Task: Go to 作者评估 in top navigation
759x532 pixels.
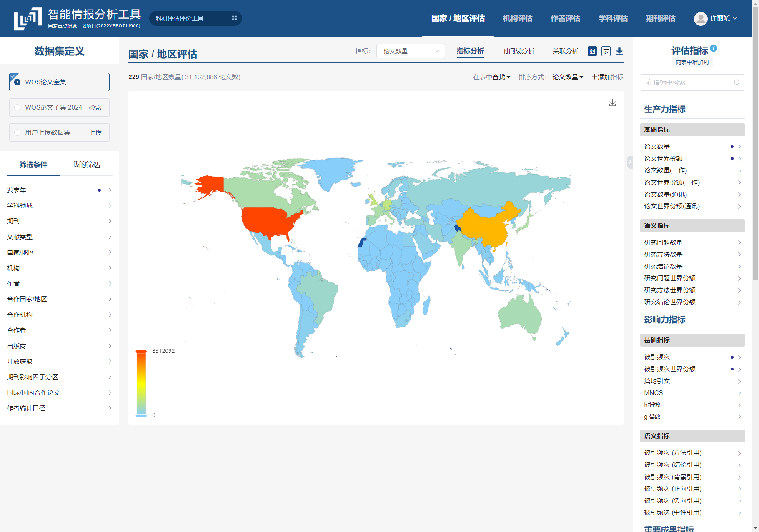Action: pos(565,18)
